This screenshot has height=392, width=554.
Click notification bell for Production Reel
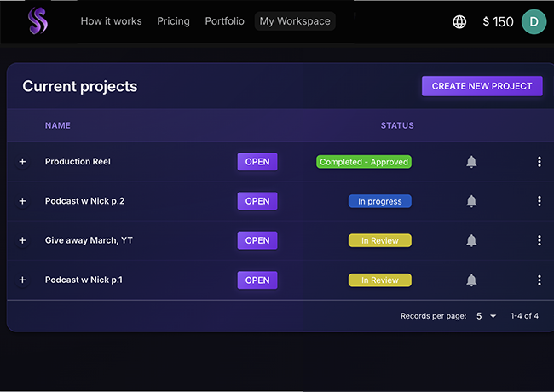pyautogui.click(x=471, y=162)
